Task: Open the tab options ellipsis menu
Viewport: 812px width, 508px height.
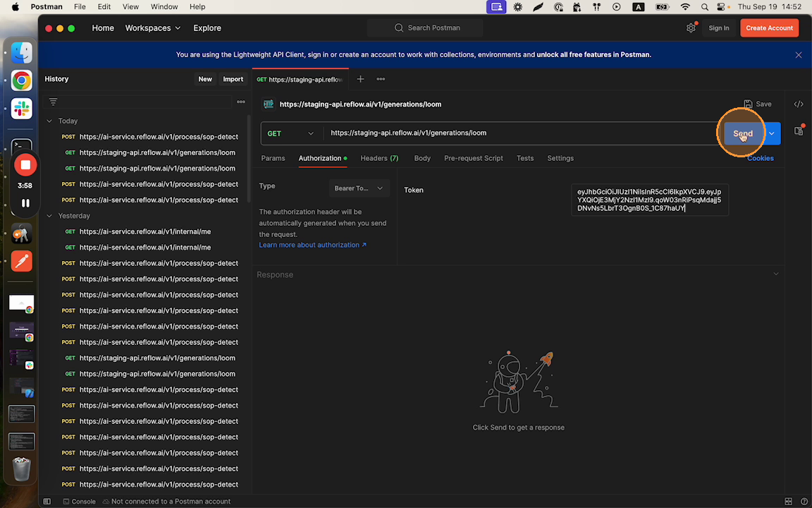Action: point(381,79)
